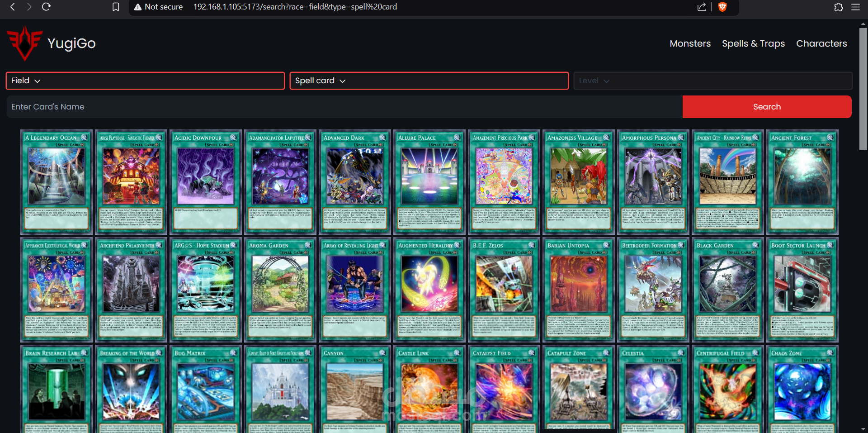The image size is (868, 433).
Task: Click the page vertical scrollbar thumb
Action: point(863,89)
